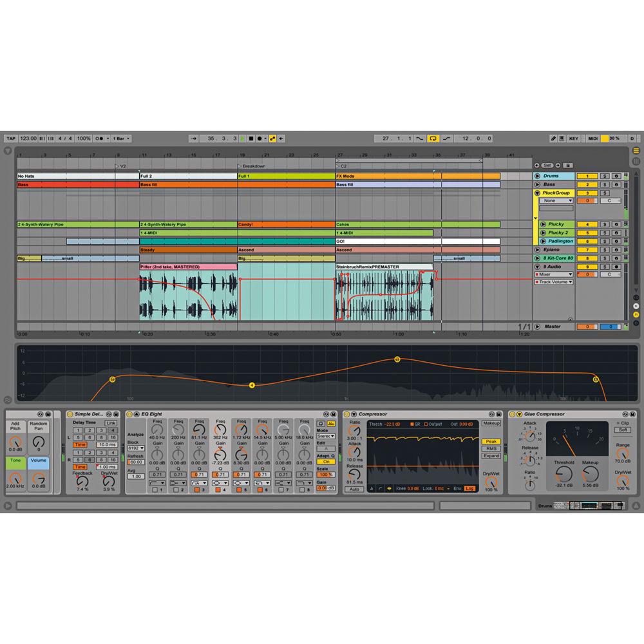The height and width of the screenshot is (644, 644).
Task: Open the hamburger menu at top right
Action: point(636,150)
